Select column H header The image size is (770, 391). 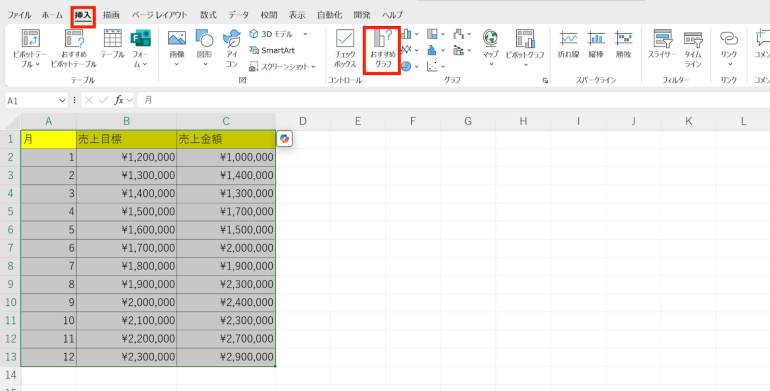coord(523,121)
